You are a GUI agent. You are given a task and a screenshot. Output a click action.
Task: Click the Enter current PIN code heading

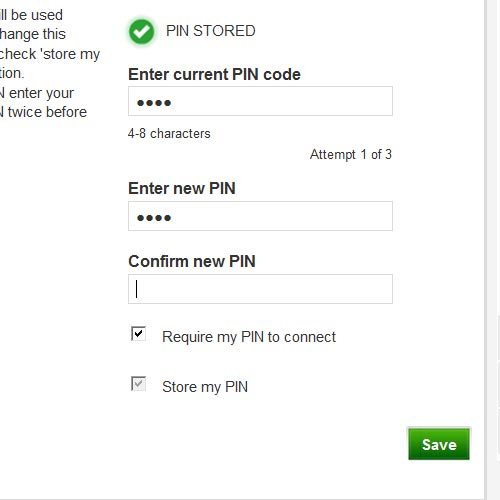214,74
